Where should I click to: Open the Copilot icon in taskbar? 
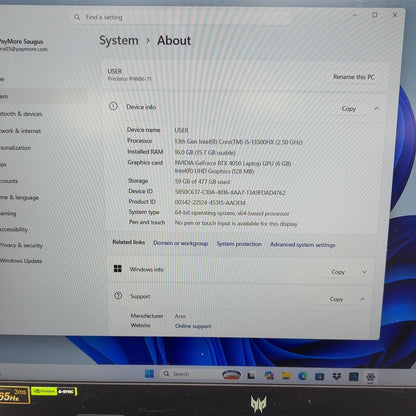(x=269, y=376)
